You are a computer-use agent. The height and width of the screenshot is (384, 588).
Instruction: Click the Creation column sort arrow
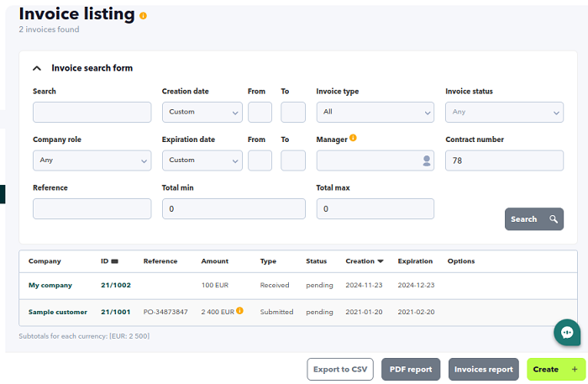click(x=381, y=261)
